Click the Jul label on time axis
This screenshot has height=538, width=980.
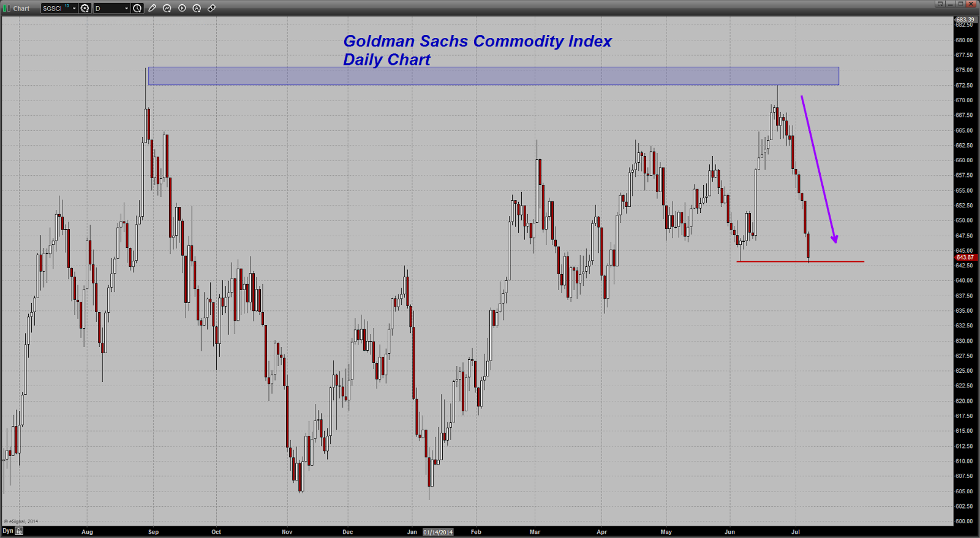[x=796, y=532]
